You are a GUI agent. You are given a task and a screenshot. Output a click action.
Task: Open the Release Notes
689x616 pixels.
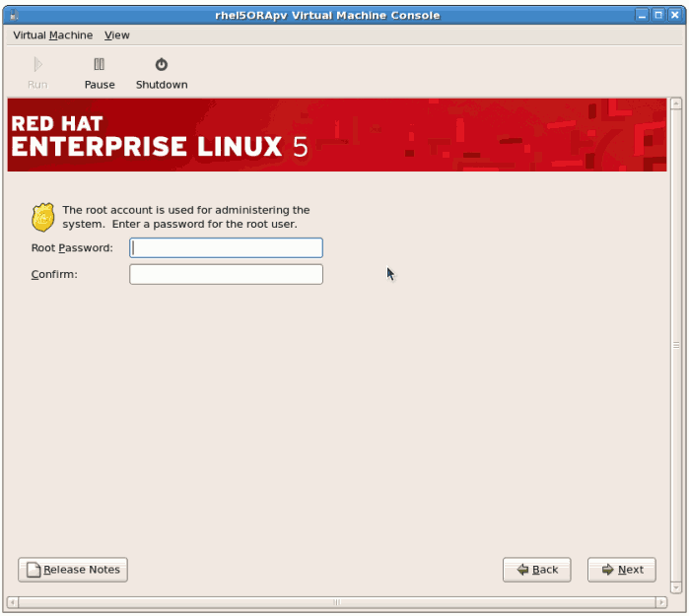pos(73,570)
